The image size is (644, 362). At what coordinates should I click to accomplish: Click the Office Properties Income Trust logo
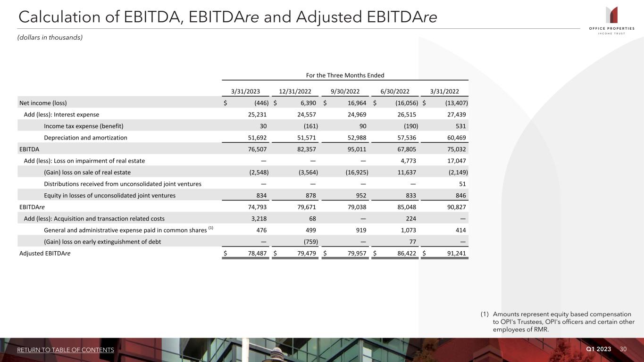tap(611, 20)
